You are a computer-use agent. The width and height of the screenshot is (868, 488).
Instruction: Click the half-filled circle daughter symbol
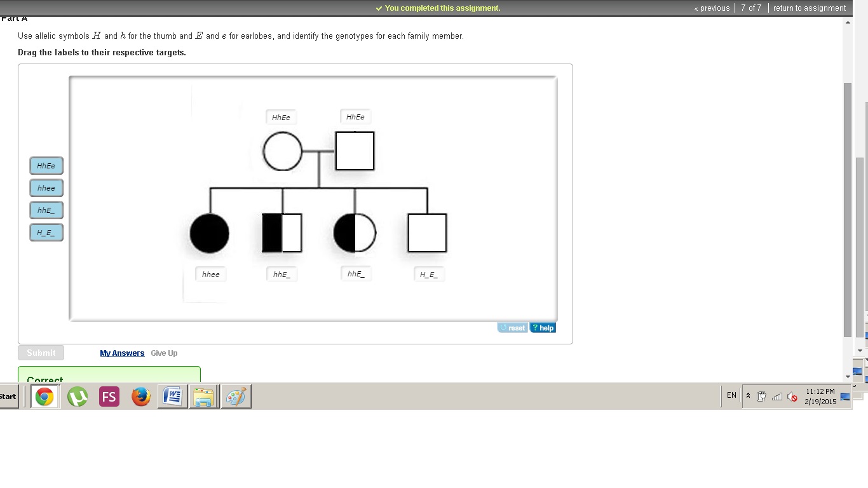pos(355,233)
